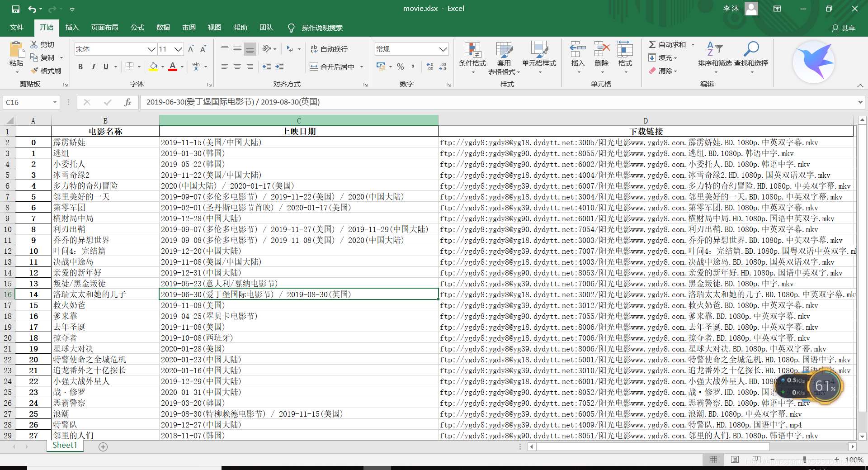Screen dimensions: 868x470
Task: Select column C header
Action: (298, 120)
